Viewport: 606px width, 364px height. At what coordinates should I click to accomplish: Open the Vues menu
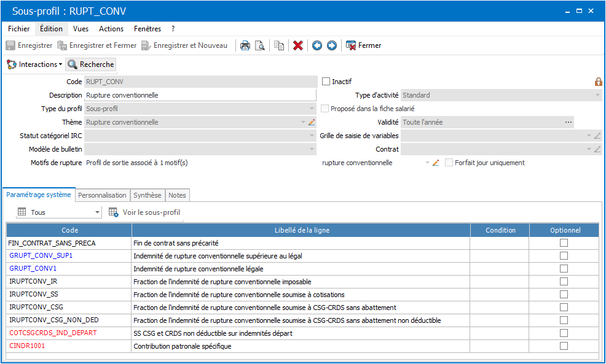tap(81, 29)
